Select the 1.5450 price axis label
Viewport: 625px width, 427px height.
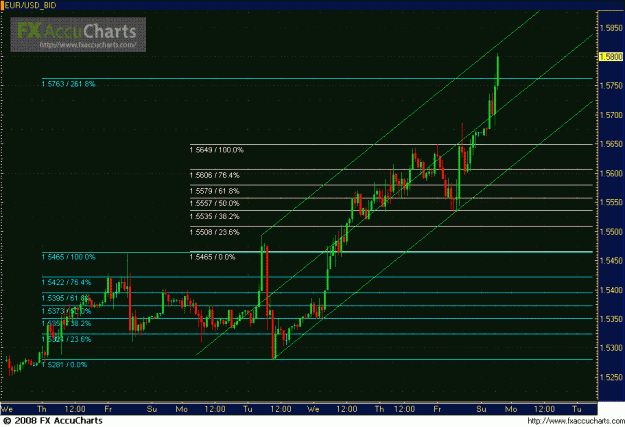tap(611, 261)
